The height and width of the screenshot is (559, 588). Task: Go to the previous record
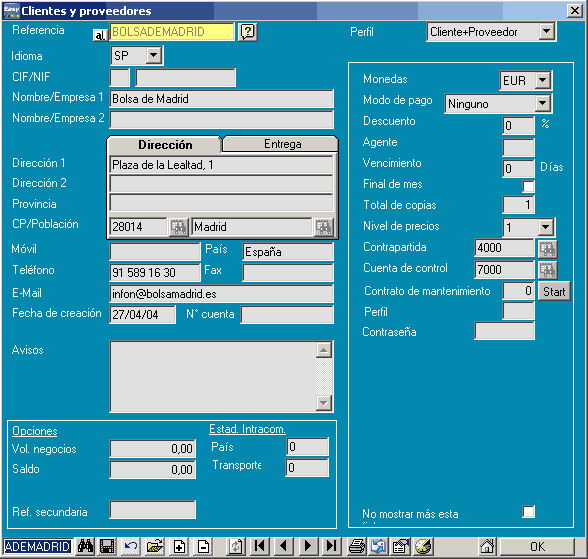click(284, 546)
